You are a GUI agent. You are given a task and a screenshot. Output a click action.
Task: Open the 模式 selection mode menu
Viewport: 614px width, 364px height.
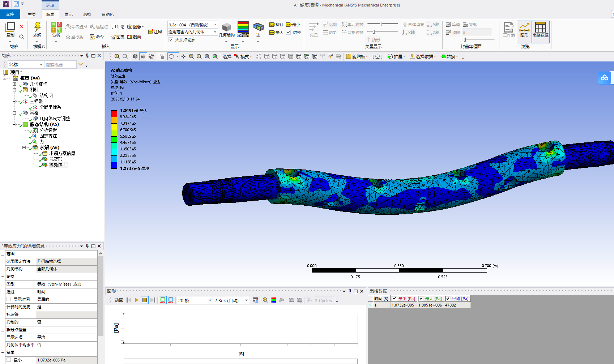coord(243,56)
